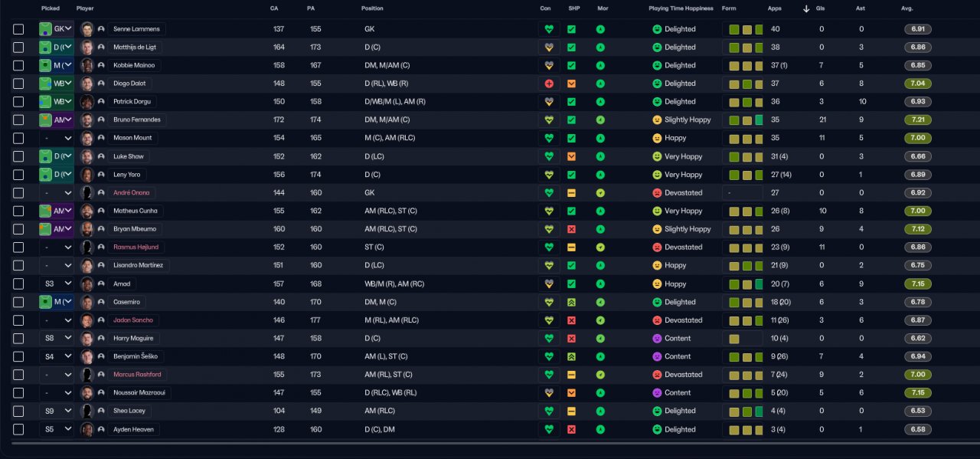
Task: Click Rasmus Højlund's yellow sharpness dash icon
Action: click(x=571, y=248)
